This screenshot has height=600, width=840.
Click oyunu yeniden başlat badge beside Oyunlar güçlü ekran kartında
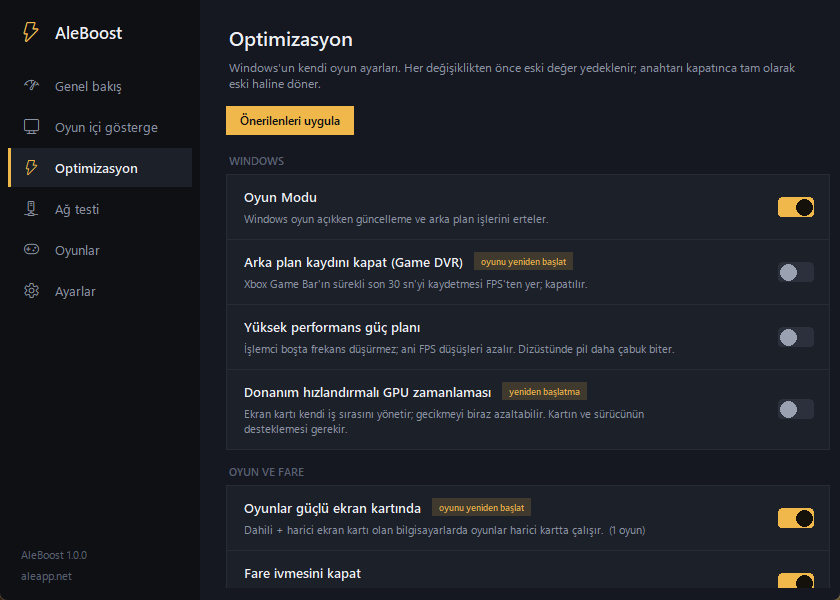point(482,508)
